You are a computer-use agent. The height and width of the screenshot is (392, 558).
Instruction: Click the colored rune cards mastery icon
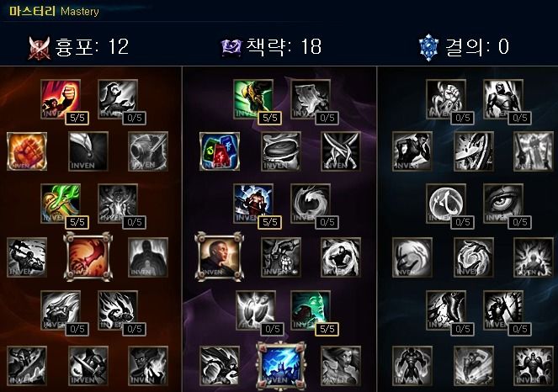(x=220, y=151)
